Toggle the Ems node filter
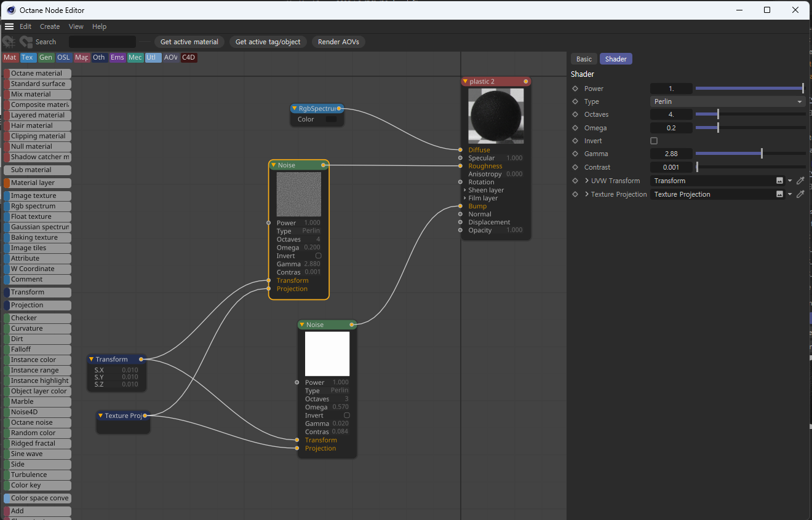This screenshot has width=812, height=520. click(x=117, y=57)
